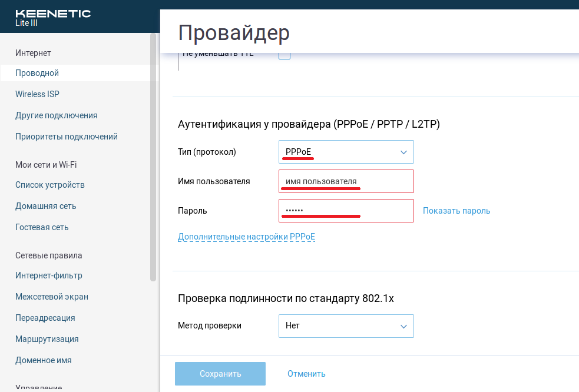Image resolution: width=579 pixels, height=392 pixels.
Task: Expand Дополнительные настройки PPPoE
Action: click(x=246, y=237)
